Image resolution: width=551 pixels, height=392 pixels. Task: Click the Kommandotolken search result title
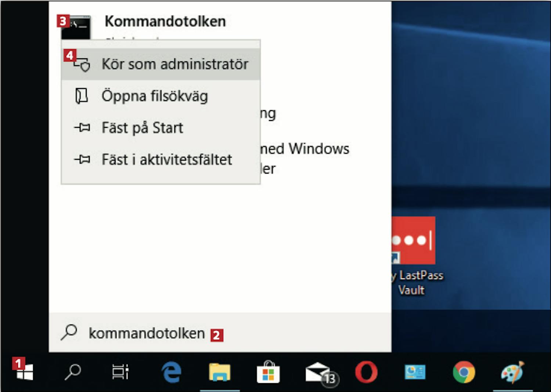point(165,22)
